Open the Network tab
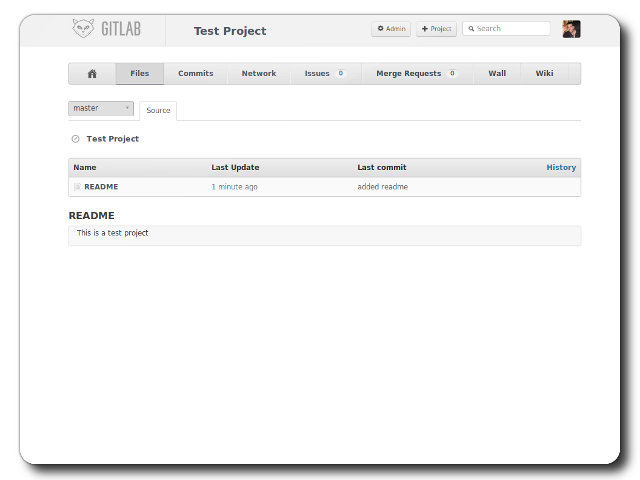The image size is (640, 480). coord(258,74)
